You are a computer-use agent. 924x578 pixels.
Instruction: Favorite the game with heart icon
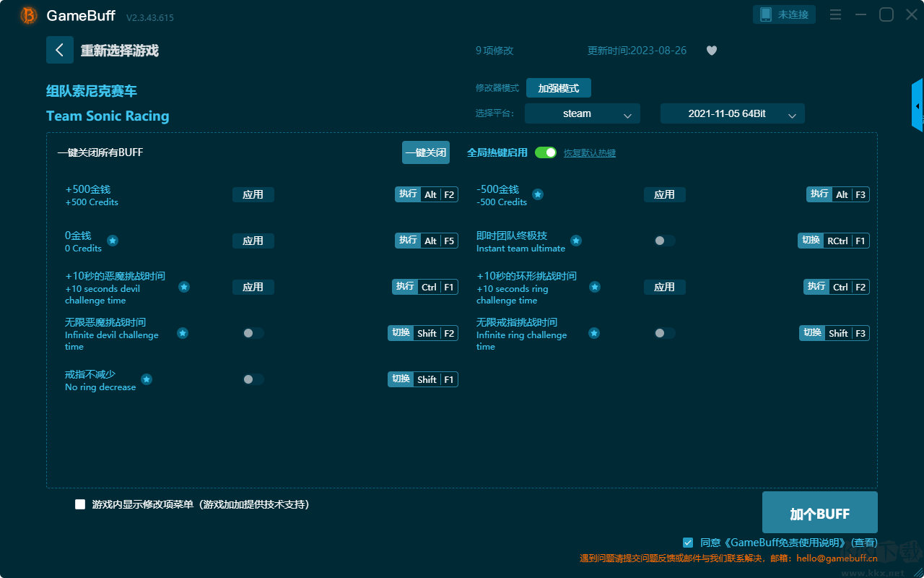point(712,51)
